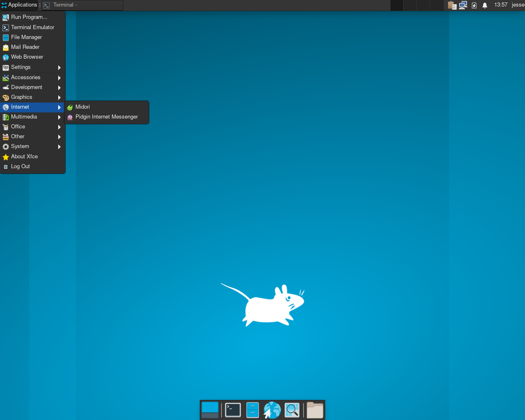Launch Pidgin Internet Messenger
This screenshot has width=525, height=420.
tap(107, 117)
